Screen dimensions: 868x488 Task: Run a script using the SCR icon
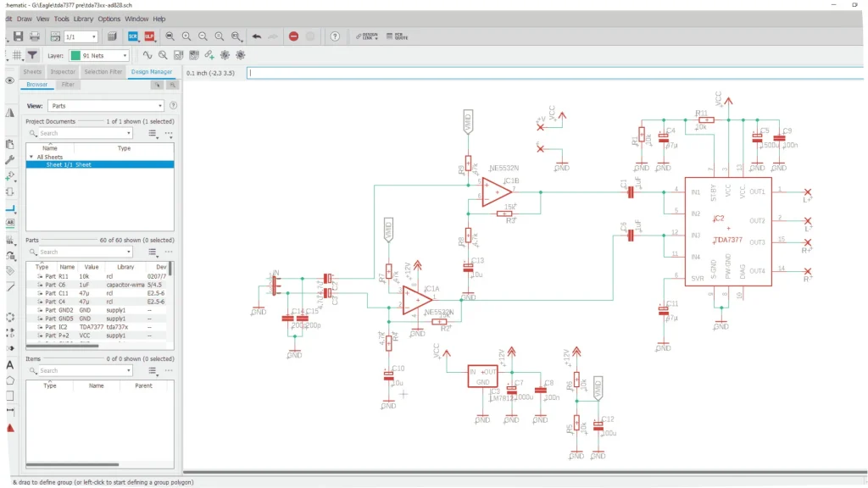[x=132, y=36]
